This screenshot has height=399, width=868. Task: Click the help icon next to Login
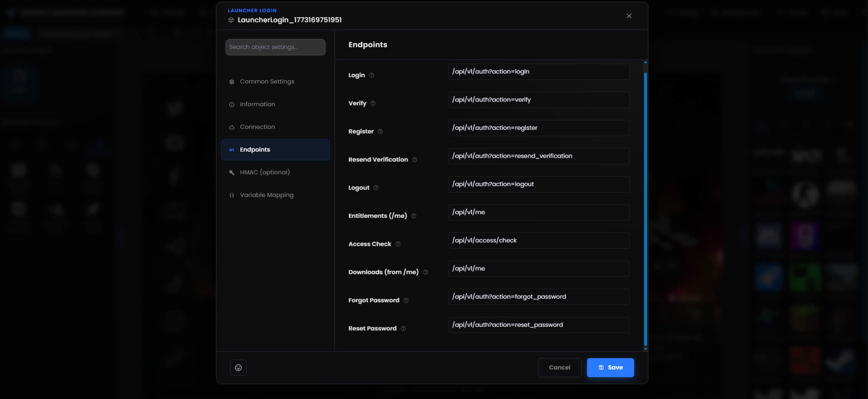(x=371, y=75)
